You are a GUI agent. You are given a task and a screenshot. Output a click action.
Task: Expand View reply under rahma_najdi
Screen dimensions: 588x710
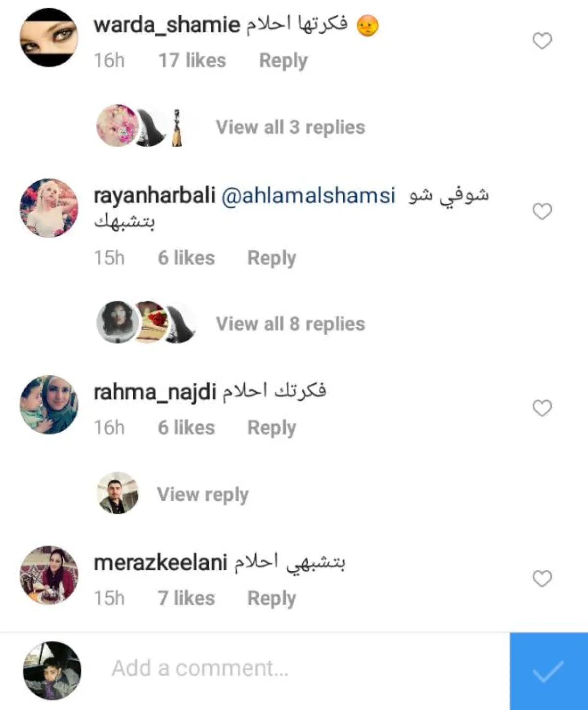coord(203,494)
